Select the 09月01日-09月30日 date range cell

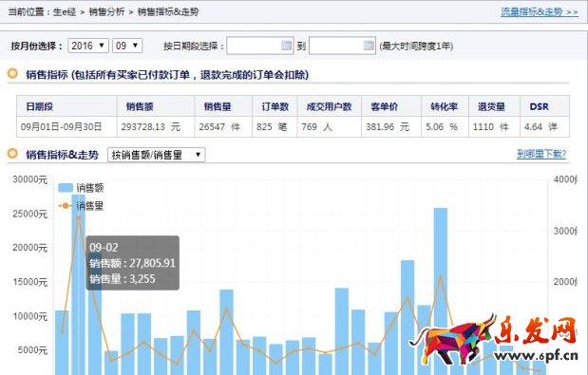[x=66, y=127]
